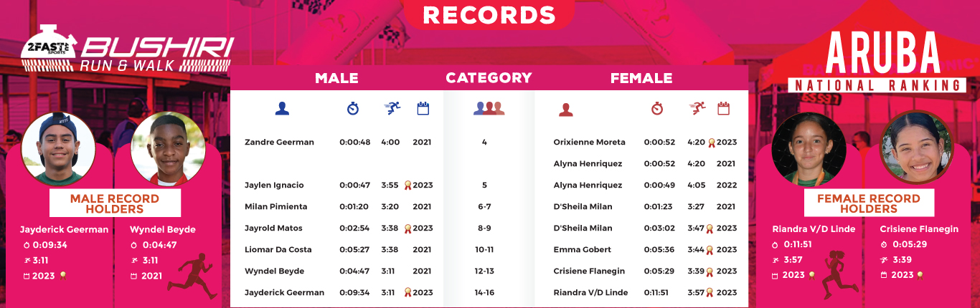Click the red calendar icon in female header
Image resolution: width=980 pixels, height=308 pixels.
(723, 109)
